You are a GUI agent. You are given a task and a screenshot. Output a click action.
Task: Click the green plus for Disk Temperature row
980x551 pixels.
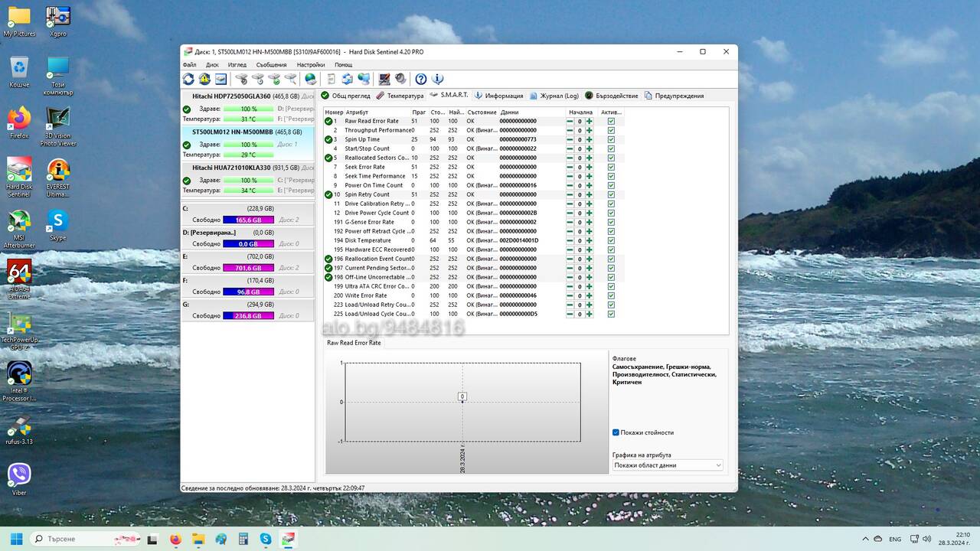click(590, 240)
